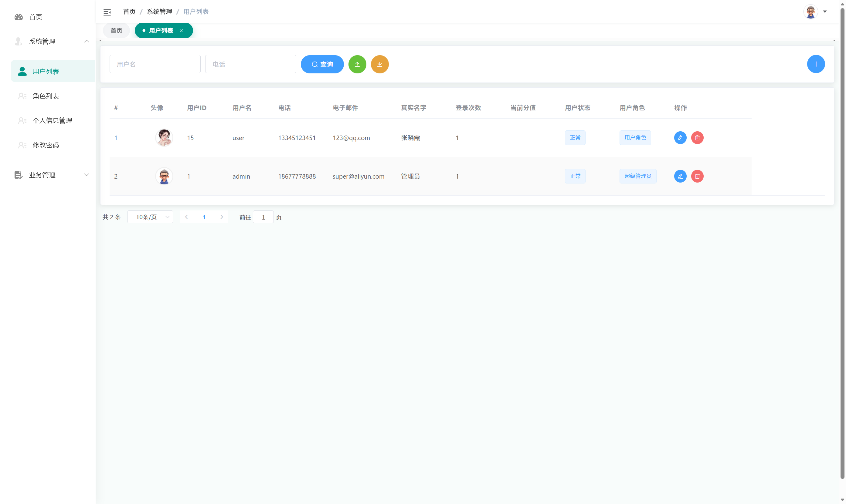Close the 用户列表 tab
The width and height of the screenshot is (846, 504).
(181, 30)
